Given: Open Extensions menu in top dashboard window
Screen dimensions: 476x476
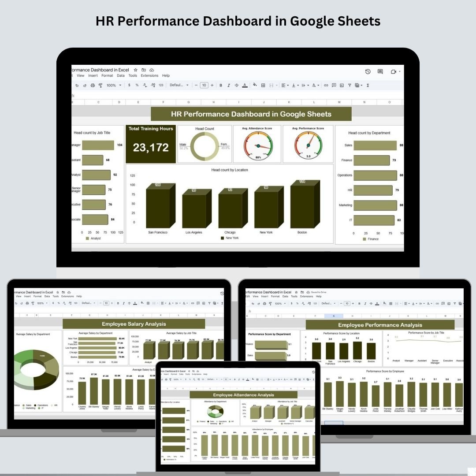Looking at the screenshot, I should (149, 76).
